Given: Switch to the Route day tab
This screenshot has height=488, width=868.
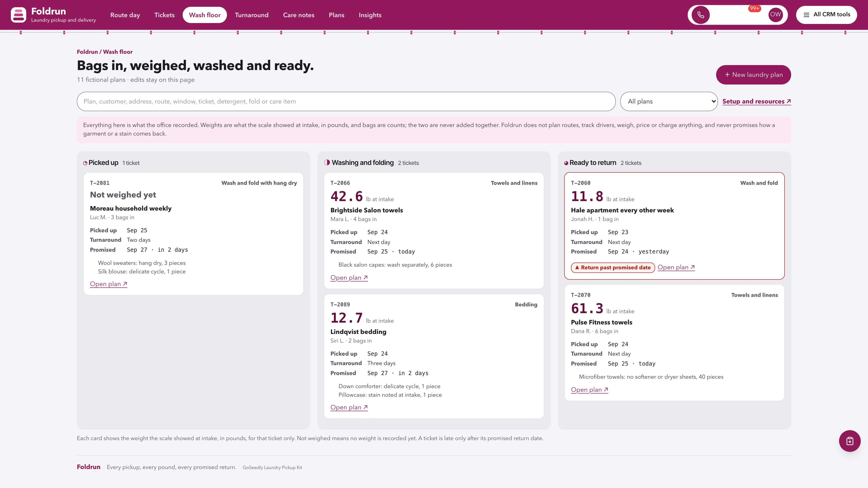Looking at the screenshot, I should (125, 15).
